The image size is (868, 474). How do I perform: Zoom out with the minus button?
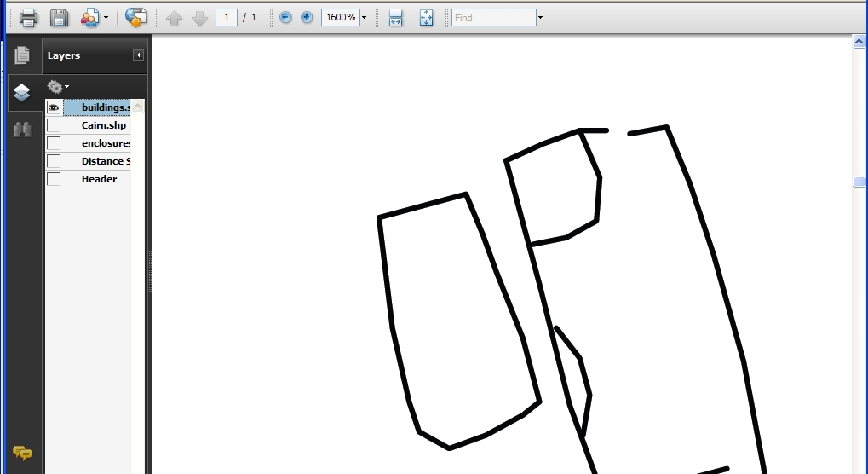(285, 17)
